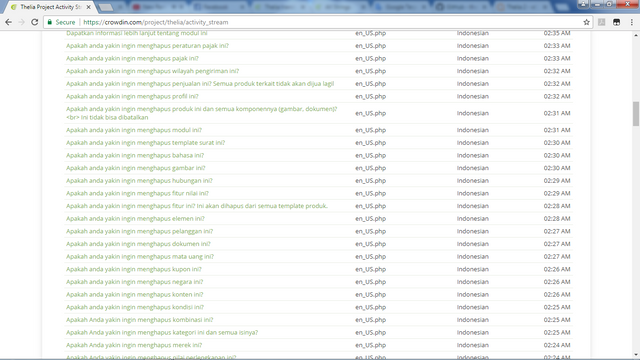Open 'menghapus wilayah pengiriman ini?' link

tap(152, 71)
